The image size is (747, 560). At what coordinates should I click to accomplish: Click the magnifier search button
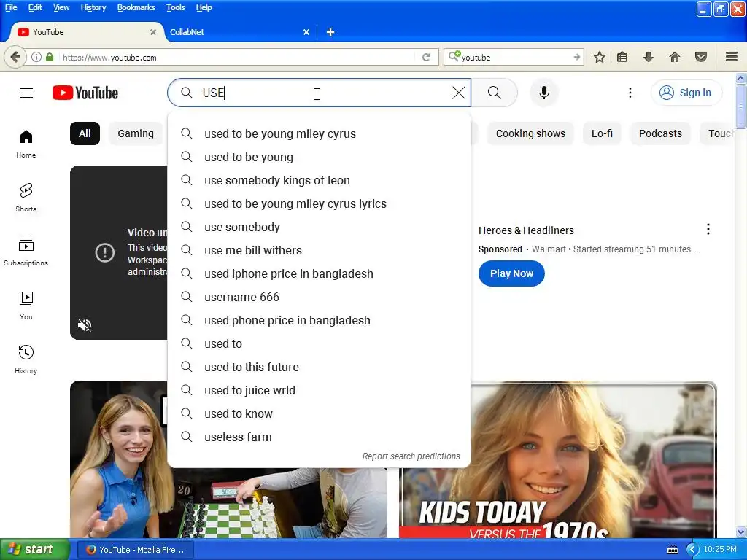coord(495,93)
